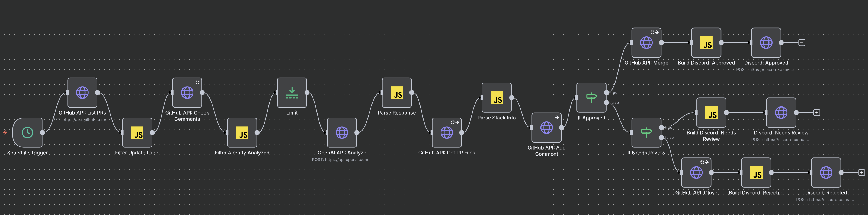Add node after Discord: Rejected output
This screenshot has width=868, height=215.
click(x=861, y=172)
